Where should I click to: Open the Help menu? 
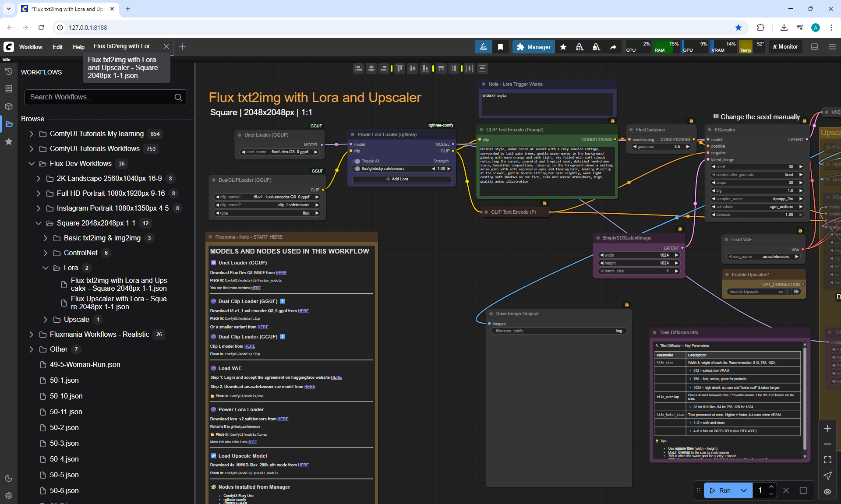coord(78,47)
